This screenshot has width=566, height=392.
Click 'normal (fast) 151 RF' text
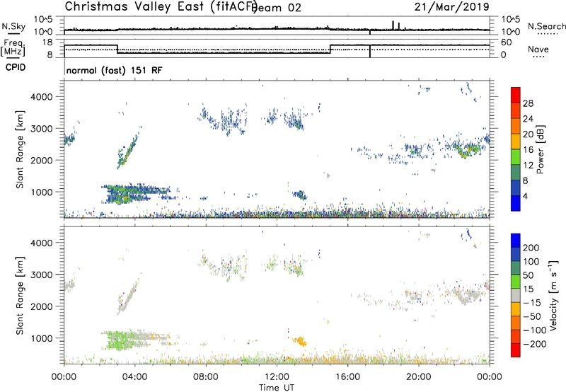[114, 70]
